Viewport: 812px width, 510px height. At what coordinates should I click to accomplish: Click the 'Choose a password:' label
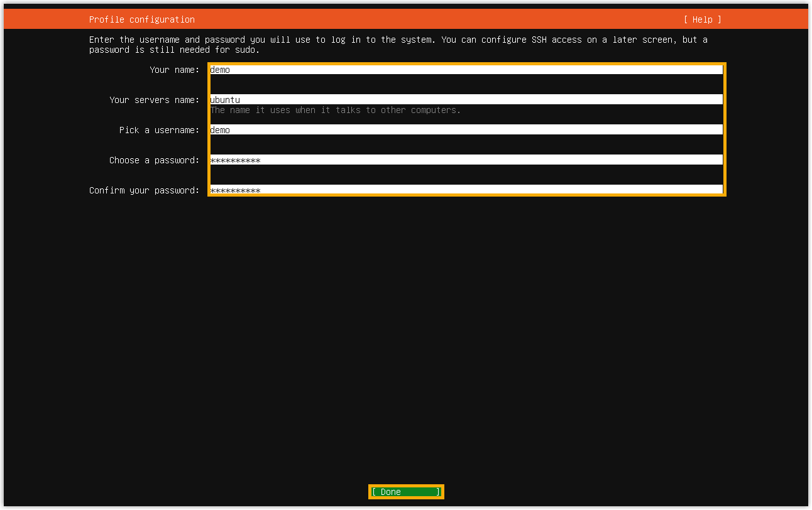[154, 160]
